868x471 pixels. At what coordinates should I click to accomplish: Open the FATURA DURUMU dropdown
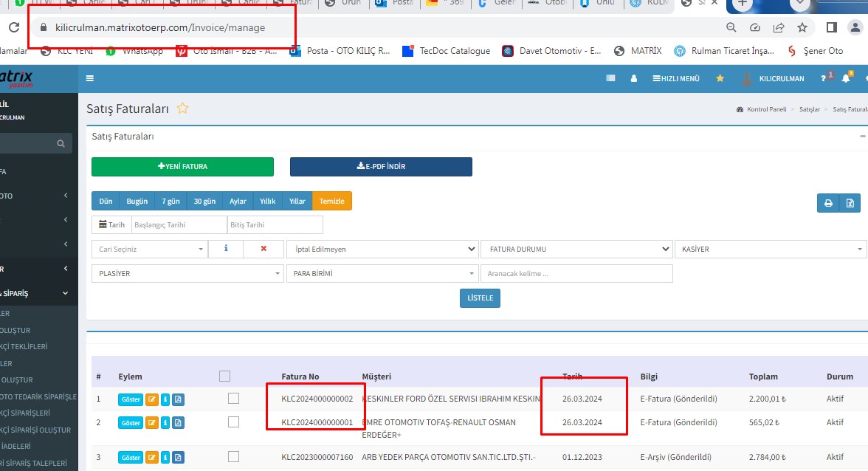(x=576, y=250)
